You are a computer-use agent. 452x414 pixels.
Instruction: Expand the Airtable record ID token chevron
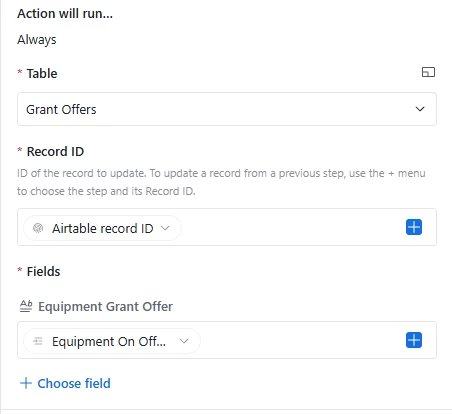point(165,228)
